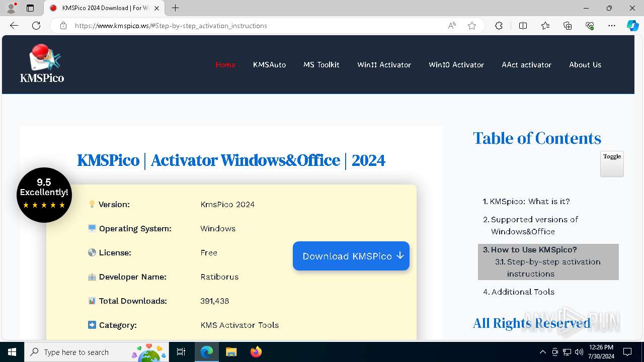
Task: Click the address bar URL
Action: 171,26
